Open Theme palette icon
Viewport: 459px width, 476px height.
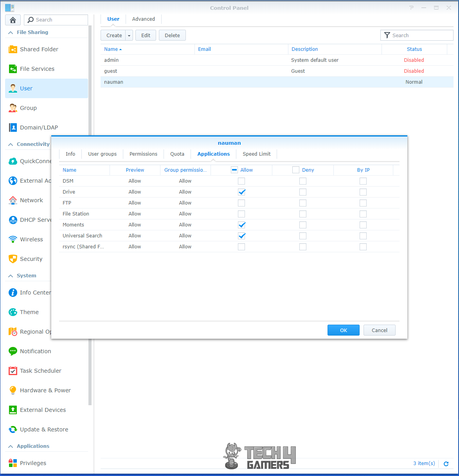click(13, 312)
